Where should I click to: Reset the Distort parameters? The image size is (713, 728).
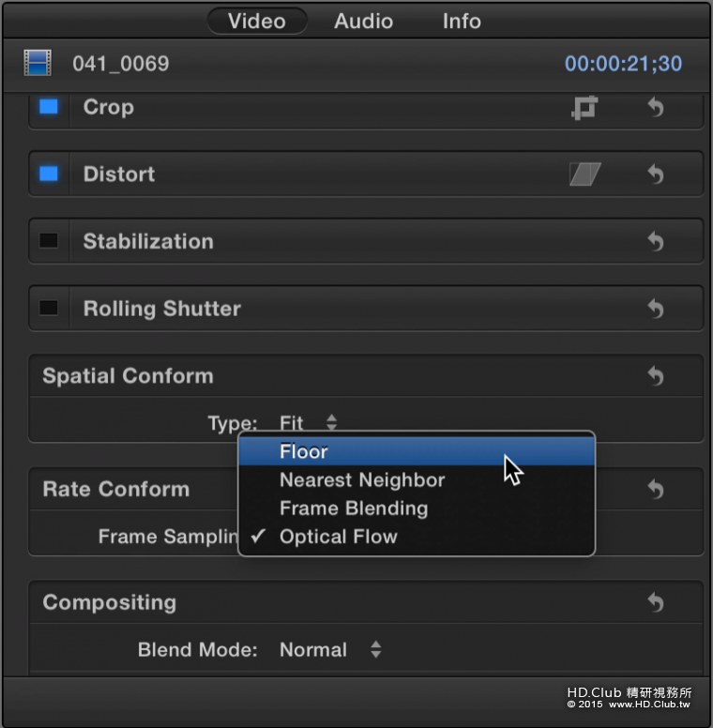coord(656,174)
